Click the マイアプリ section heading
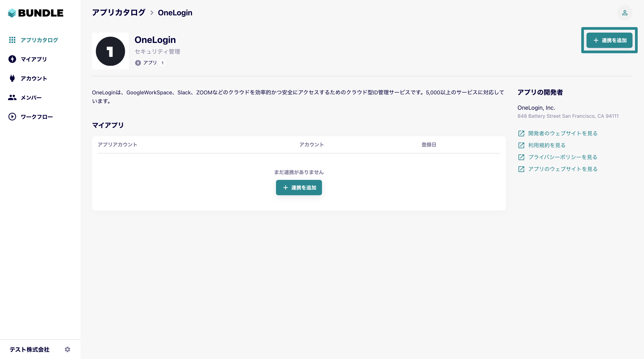The width and height of the screenshot is (644, 359). pos(108,125)
